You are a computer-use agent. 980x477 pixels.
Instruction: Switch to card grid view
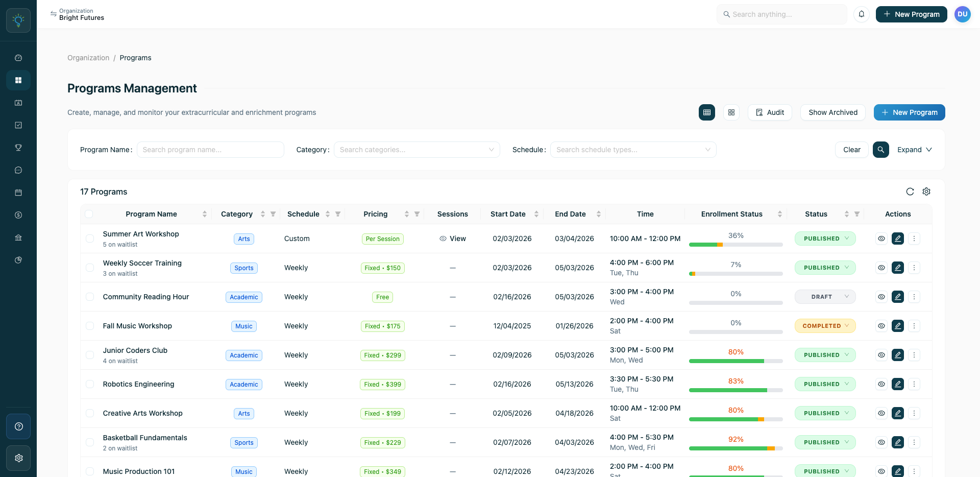(x=731, y=112)
